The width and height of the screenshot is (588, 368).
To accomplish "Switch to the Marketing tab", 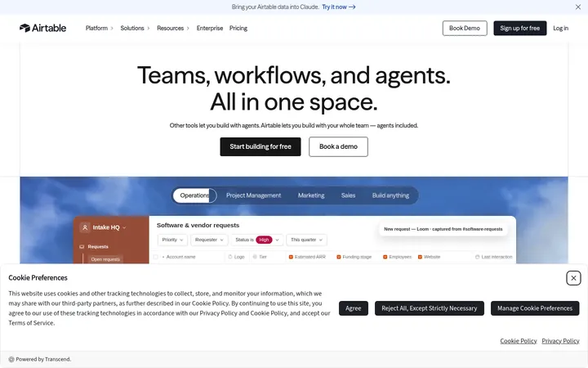I will point(311,195).
